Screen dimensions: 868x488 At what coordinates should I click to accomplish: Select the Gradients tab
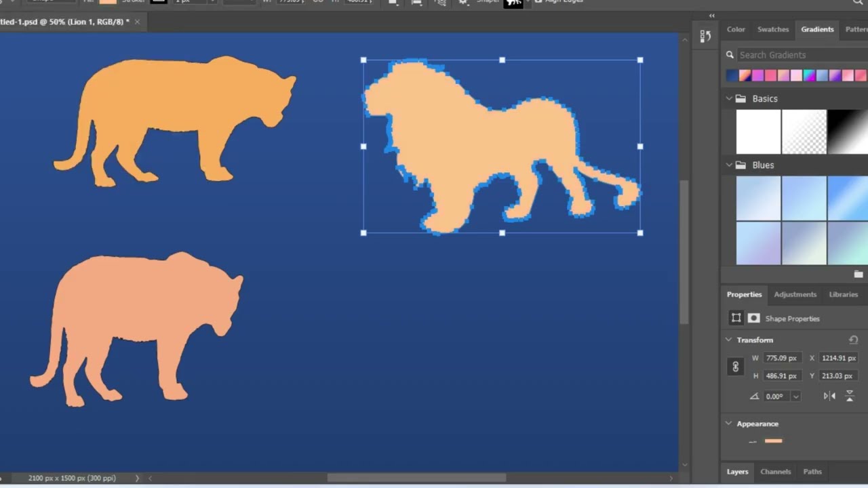point(817,29)
